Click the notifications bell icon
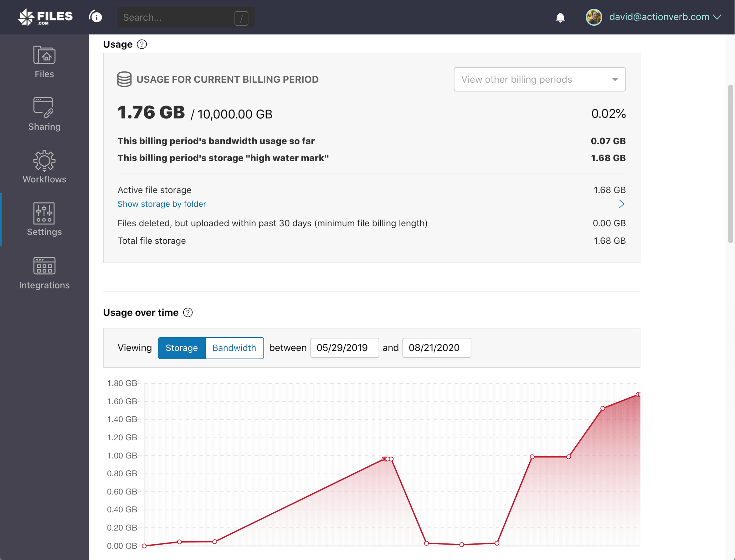Viewport: 735px width, 560px height. tap(560, 17)
